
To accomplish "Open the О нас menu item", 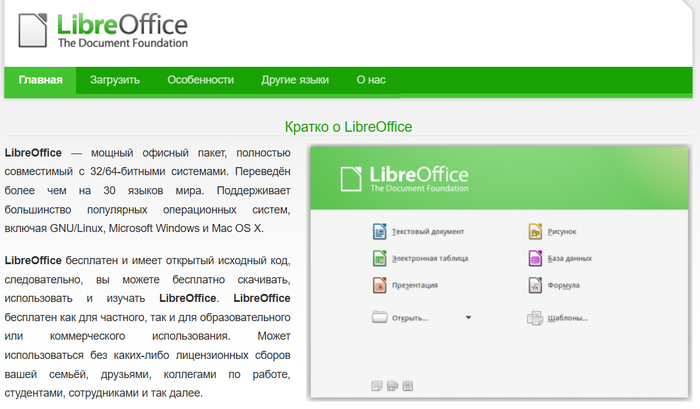I will click(x=371, y=80).
